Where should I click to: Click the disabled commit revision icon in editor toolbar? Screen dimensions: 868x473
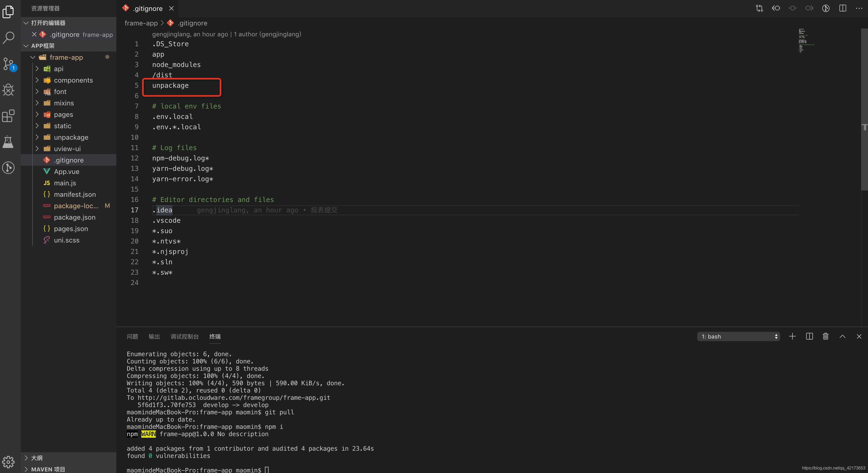tap(792, 8)
